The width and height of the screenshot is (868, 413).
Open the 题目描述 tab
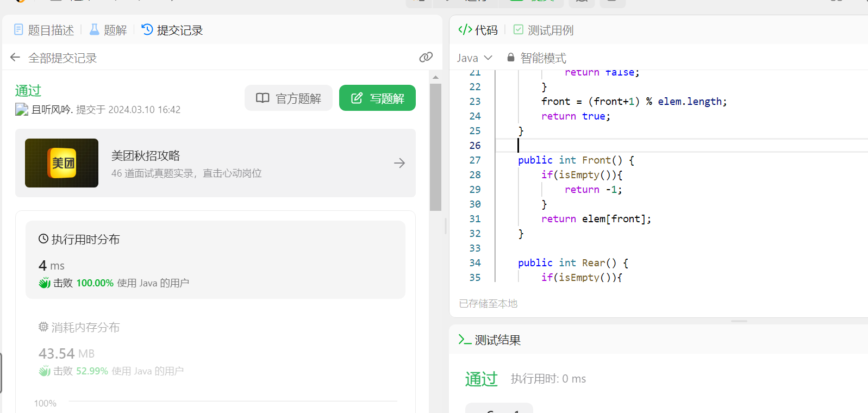(43, 30)
